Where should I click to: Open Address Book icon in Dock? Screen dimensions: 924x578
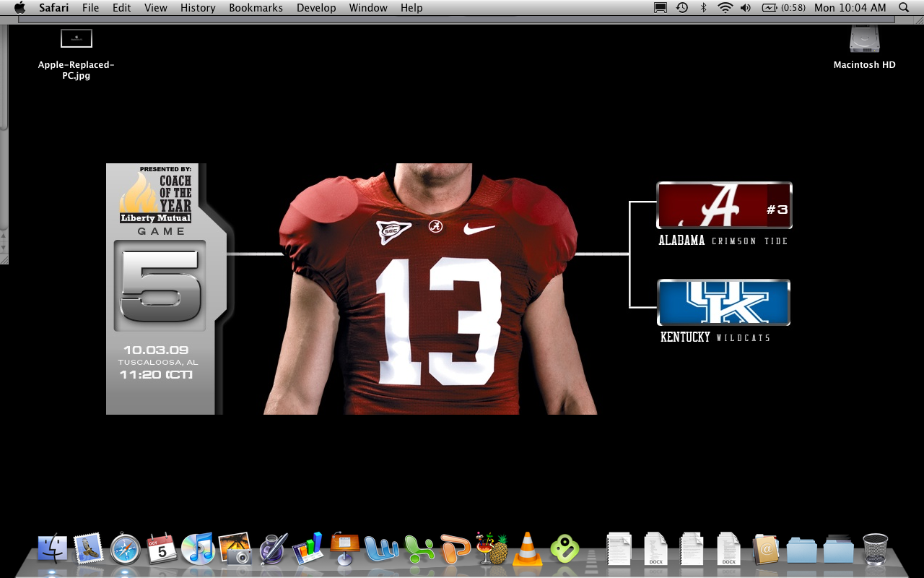[765, 549]
